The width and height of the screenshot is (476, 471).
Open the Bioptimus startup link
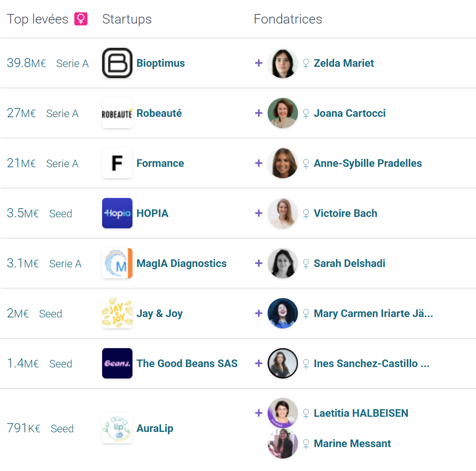161,63
